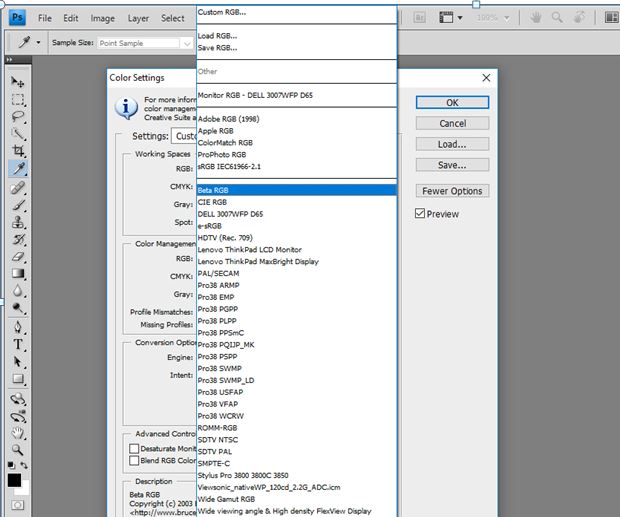The width and height of the screenshot is (620, 517).
Task: Select Apple RGB profile
Action: point(297,131)
